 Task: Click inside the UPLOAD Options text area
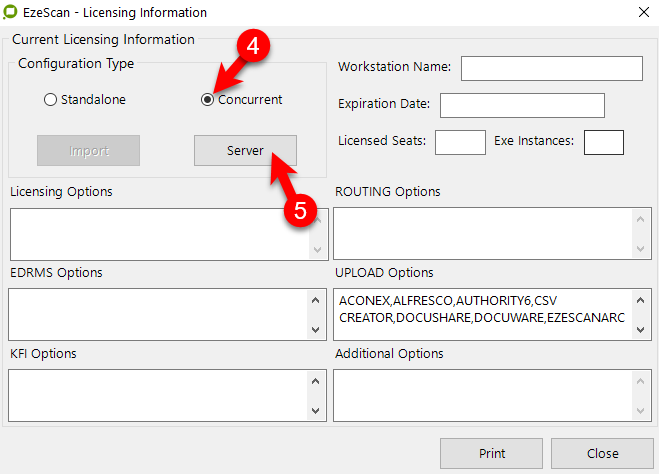(480, 314)
